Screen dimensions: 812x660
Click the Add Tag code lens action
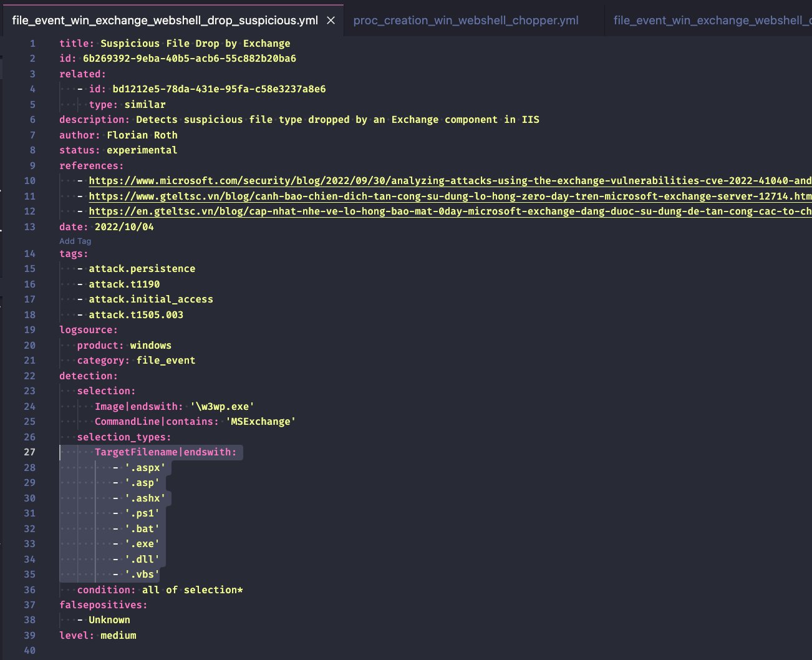tap(75, 241)
